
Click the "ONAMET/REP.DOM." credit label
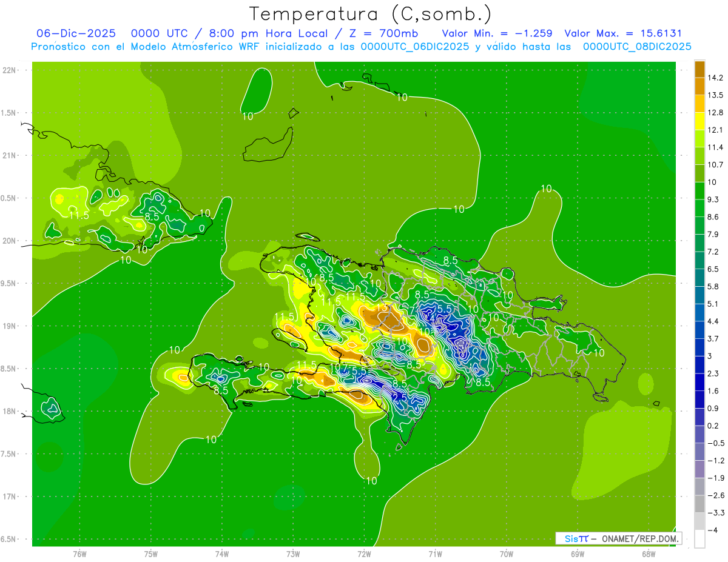[x=641, y=538]
